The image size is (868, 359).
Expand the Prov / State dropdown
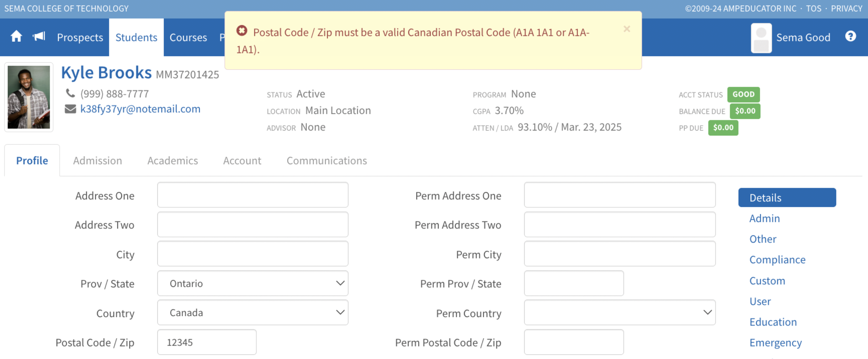click(x=253, y=283)
